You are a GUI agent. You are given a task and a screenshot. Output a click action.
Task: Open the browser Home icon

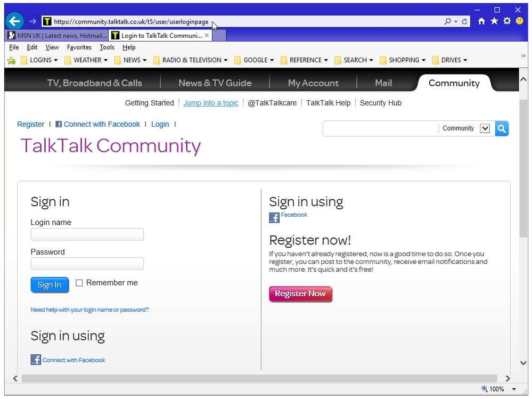click(x=481, y=21)
